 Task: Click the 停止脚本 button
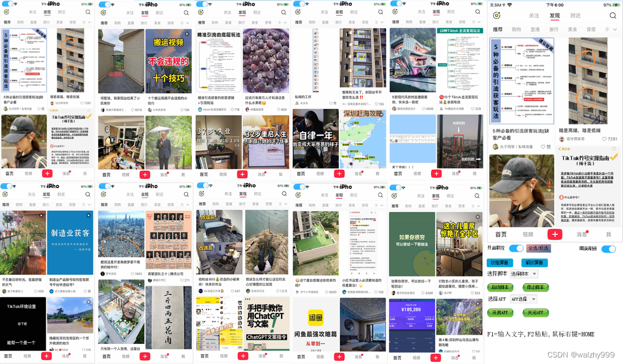[535, 287]
